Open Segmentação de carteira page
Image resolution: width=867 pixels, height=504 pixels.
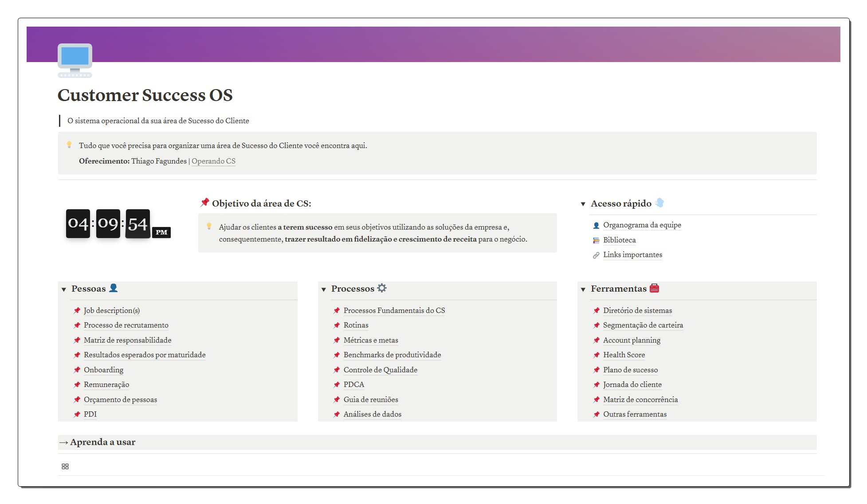[643, 325]
